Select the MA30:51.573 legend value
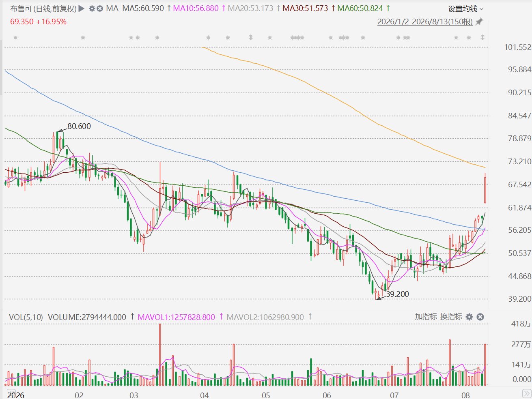The image size is (532, 399). click(306, 8)
